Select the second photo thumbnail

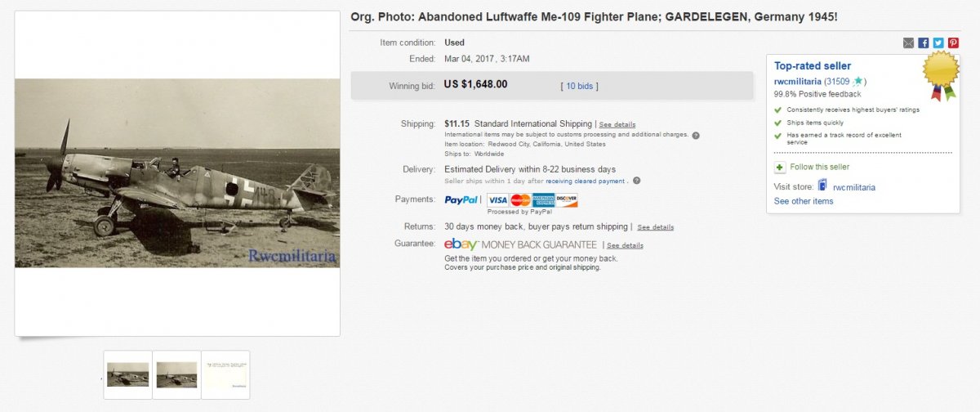pos(176,374)
